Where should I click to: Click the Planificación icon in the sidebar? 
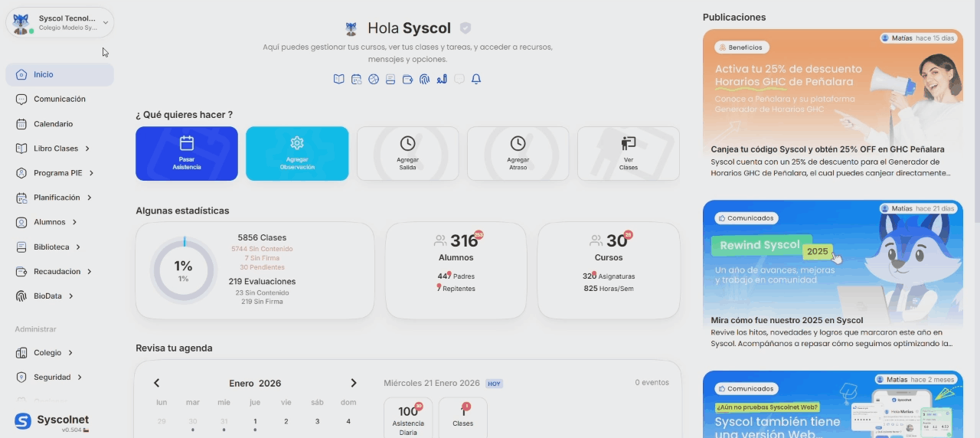pyautogui.click(x=21, y=198)
